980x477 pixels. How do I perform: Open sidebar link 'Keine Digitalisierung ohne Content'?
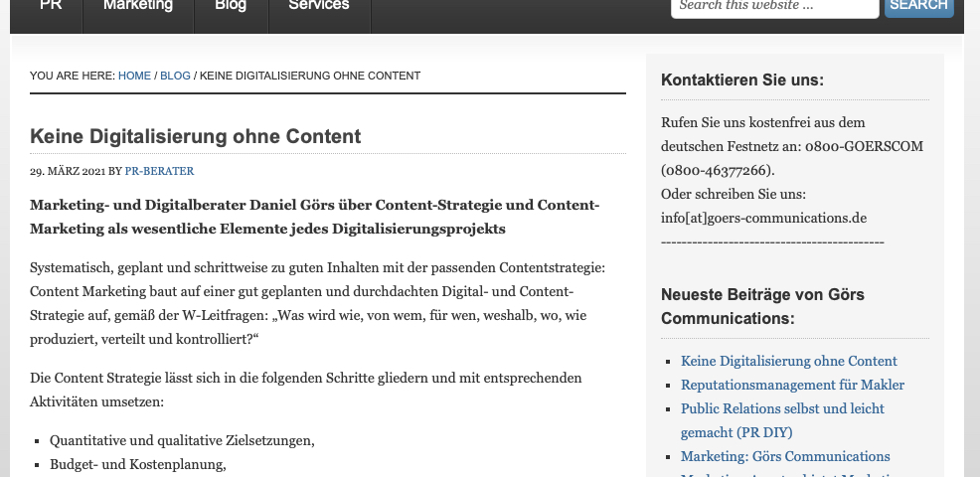(789, 362)
